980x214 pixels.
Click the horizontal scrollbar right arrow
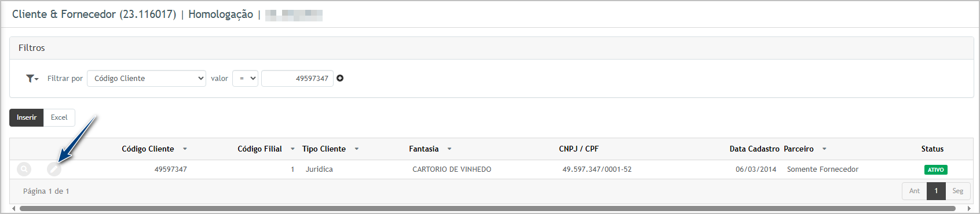tap(969, 208)
